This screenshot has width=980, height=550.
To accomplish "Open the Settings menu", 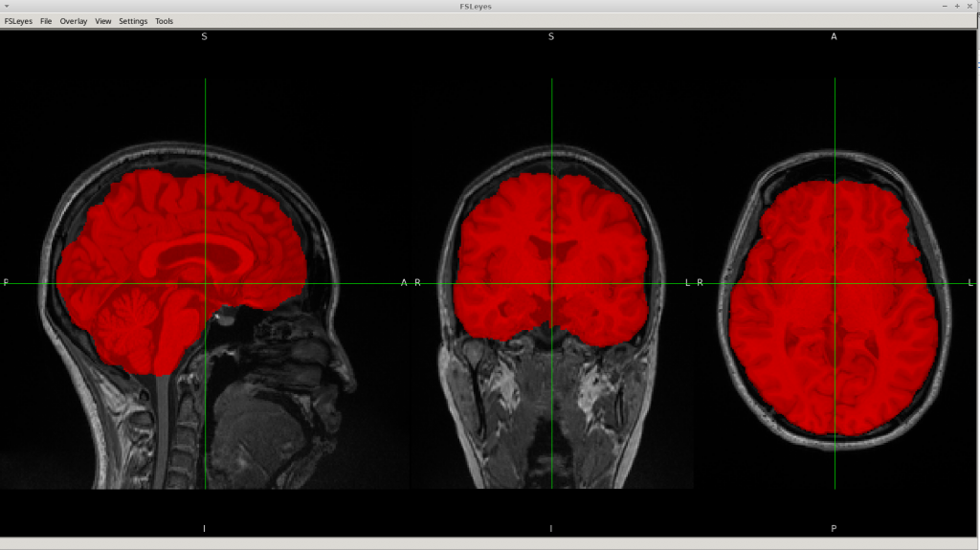I will [133, 21].
